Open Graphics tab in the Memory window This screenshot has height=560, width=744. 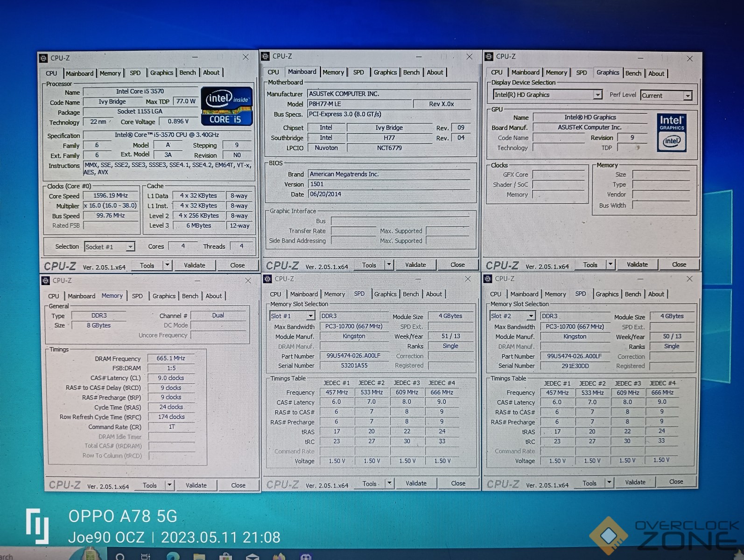[164, 296]
